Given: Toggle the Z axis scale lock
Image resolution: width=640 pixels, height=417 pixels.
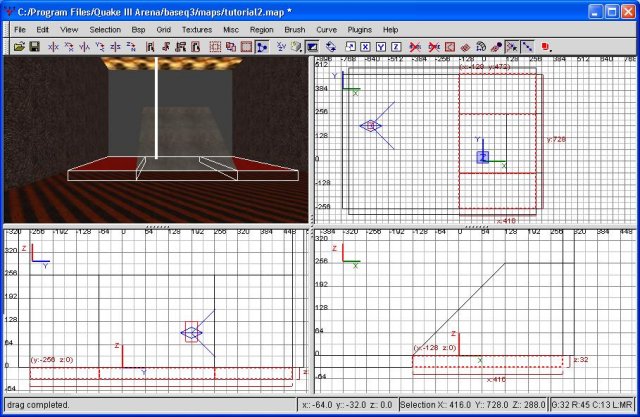Looking at the screenshot, I should pos(396,47).
